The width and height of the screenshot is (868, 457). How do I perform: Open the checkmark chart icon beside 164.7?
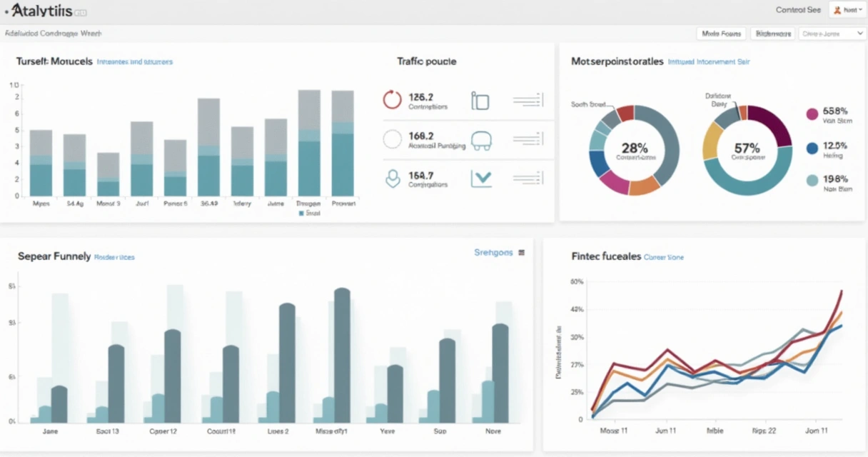pos(480,179)
